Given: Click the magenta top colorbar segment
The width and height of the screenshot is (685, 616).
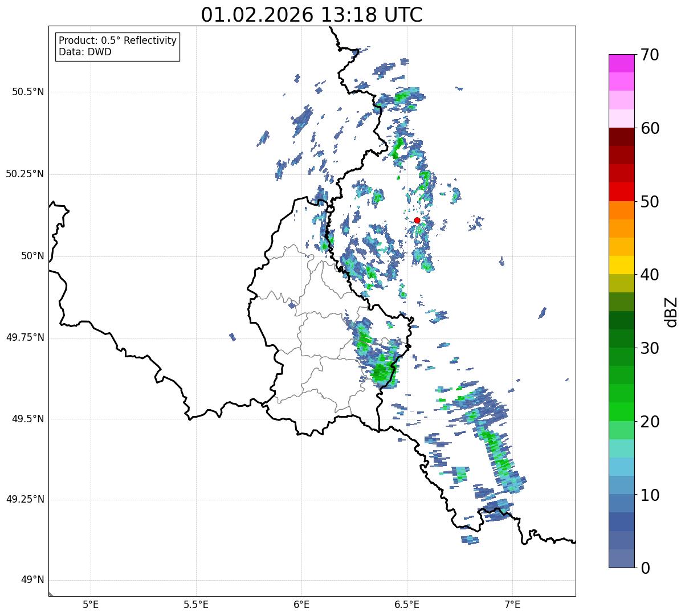Looking at the screenshot, I should pos(621,63).
